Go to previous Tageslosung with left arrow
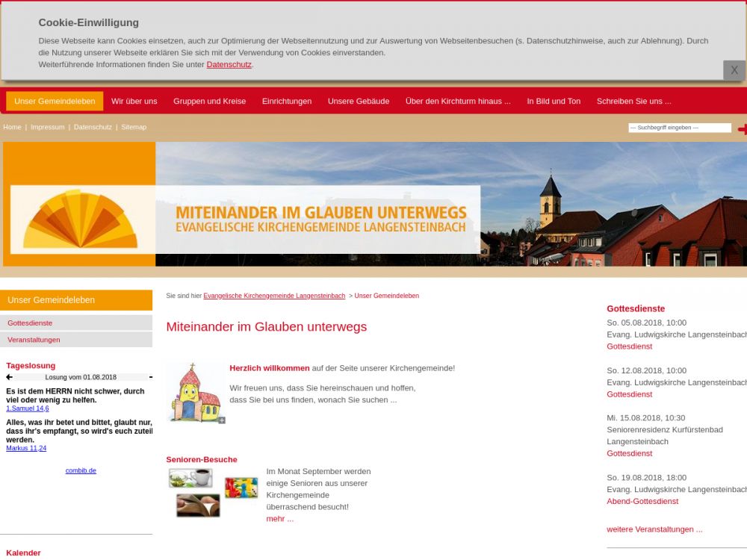The width and height of the screenshot is (747, 560). click(10, 377)
